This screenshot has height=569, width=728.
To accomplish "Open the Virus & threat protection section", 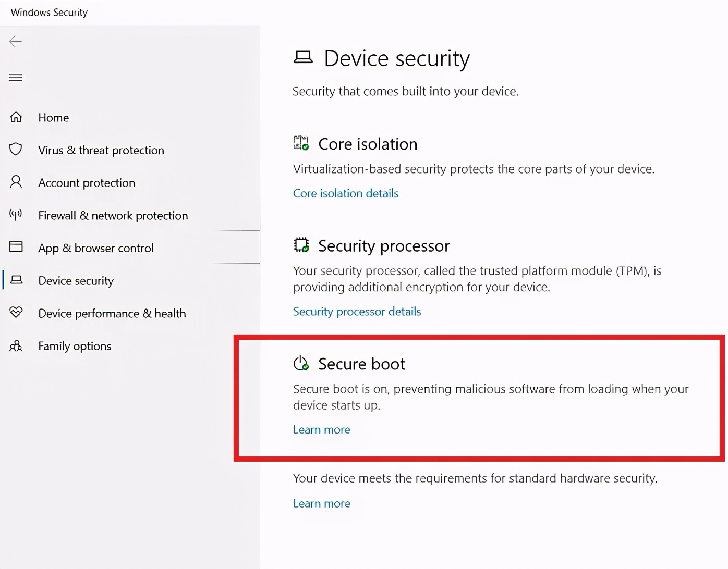I will (101, 150).
